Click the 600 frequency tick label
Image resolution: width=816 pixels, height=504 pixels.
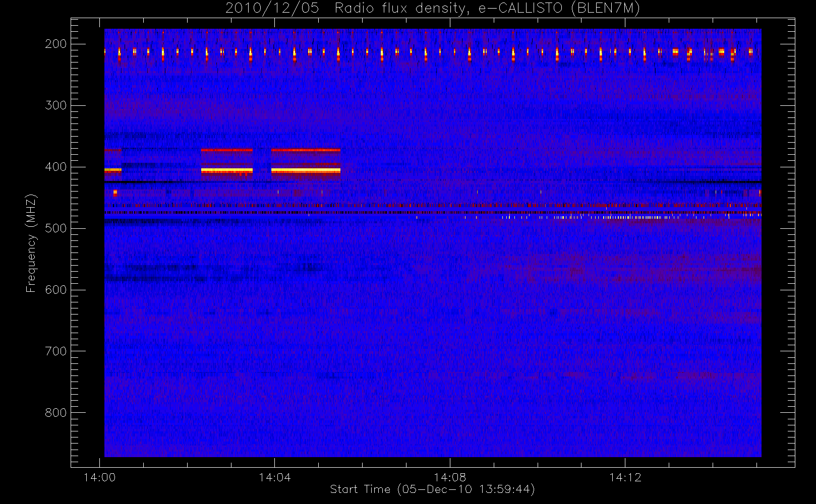coord(56,290)
